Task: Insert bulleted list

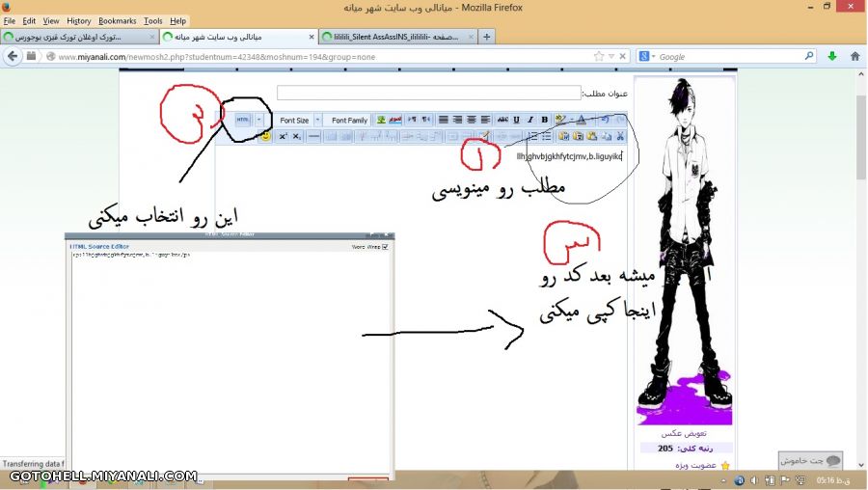Action: [547, 136]
